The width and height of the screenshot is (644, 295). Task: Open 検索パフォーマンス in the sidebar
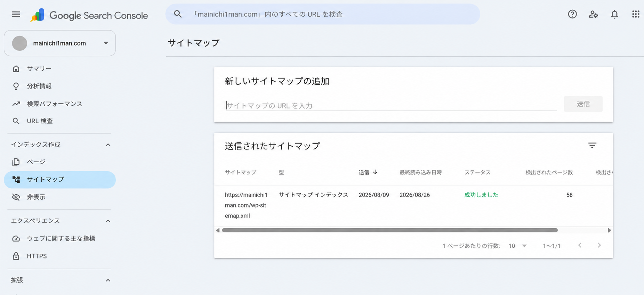tap(60, 104)
